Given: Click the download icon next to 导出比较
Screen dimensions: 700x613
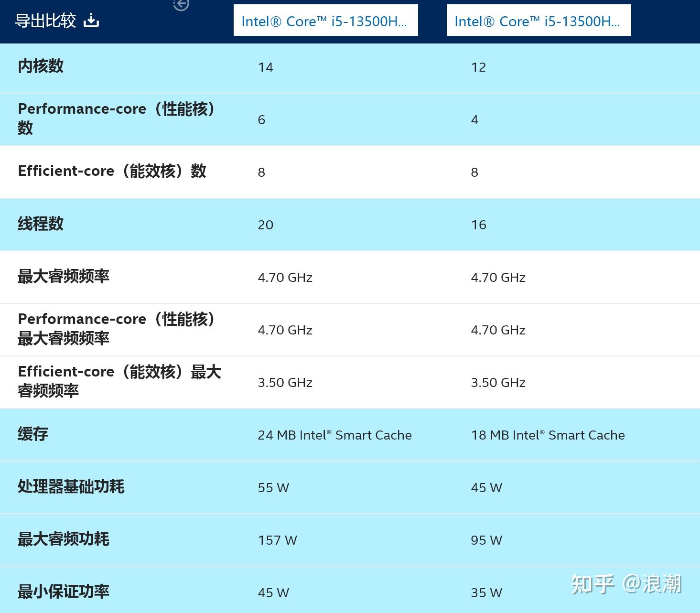Looking at the screenshot, I should click(x=91, y=20).
